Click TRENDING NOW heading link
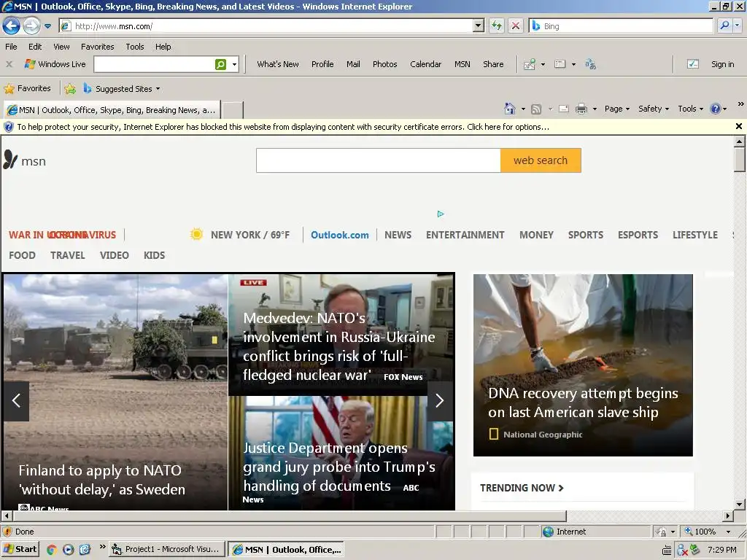This screenshot has height=560, width=747. [522, 488]
